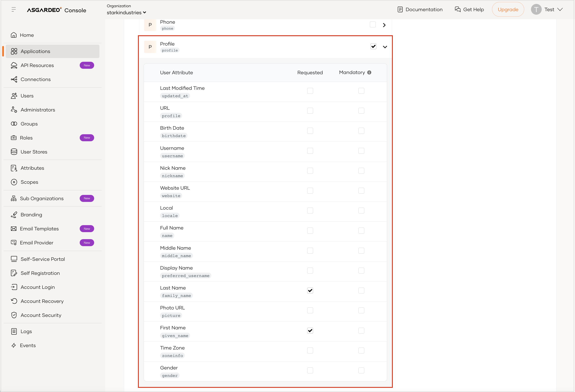575x392 pixels.
Task: Enable the Phone scope checkbox
Action: pyautogui.click(x=373, y=25)
